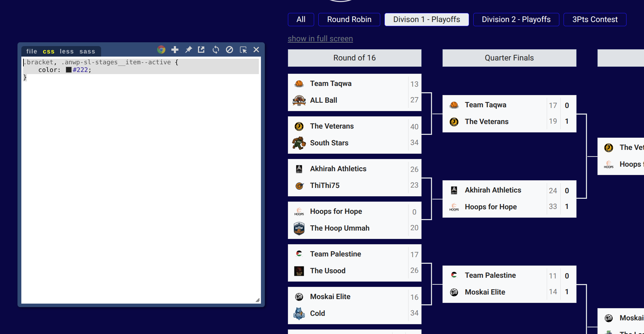644x334 pixels.
Task: Pin the editor with the pushpin icon
Action: [x=189, y=50]
